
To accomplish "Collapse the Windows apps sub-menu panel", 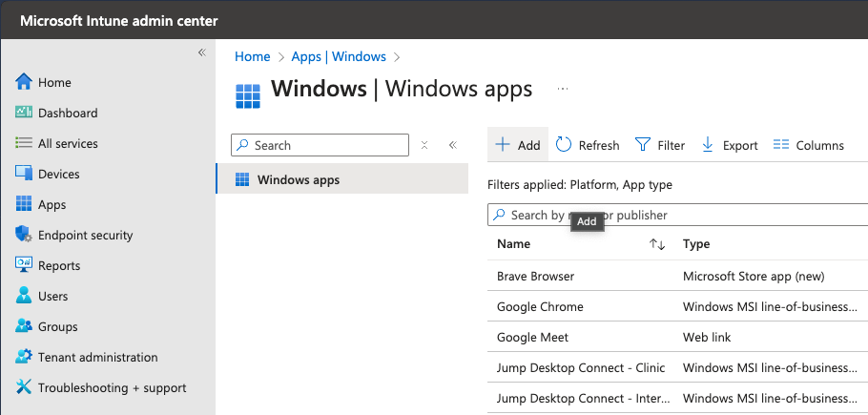I will (x=453, y=145).
